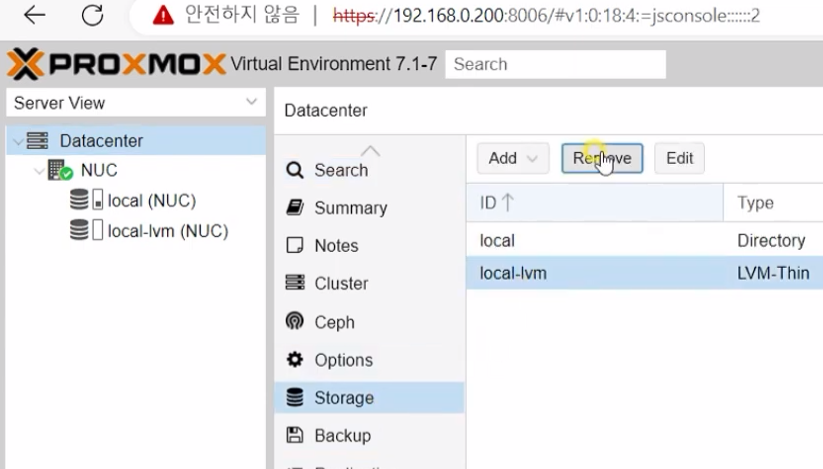Select local-lvm (NUC) in the tree
This screenshot has width=823, height=469.
[x=168, y=231]
